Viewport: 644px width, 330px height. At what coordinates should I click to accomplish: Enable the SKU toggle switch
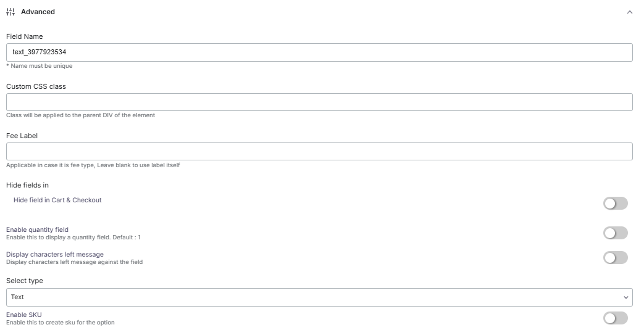(x=615, y=318)
